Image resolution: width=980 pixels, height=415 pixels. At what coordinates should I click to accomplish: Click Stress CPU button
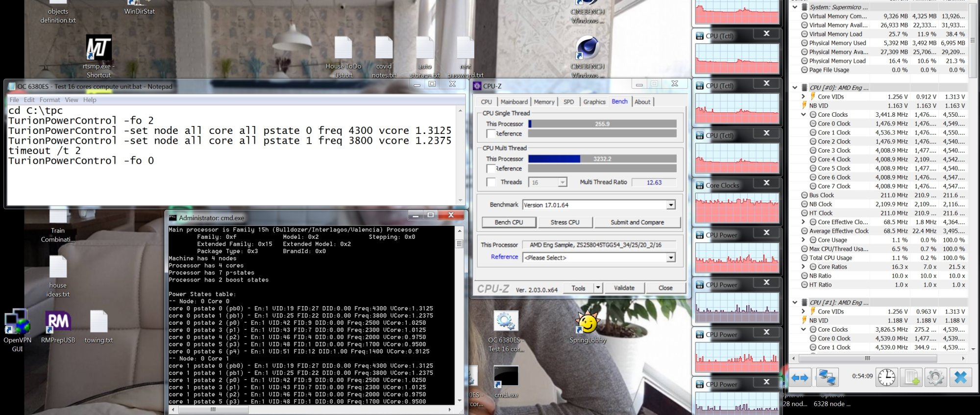(565, 222)
